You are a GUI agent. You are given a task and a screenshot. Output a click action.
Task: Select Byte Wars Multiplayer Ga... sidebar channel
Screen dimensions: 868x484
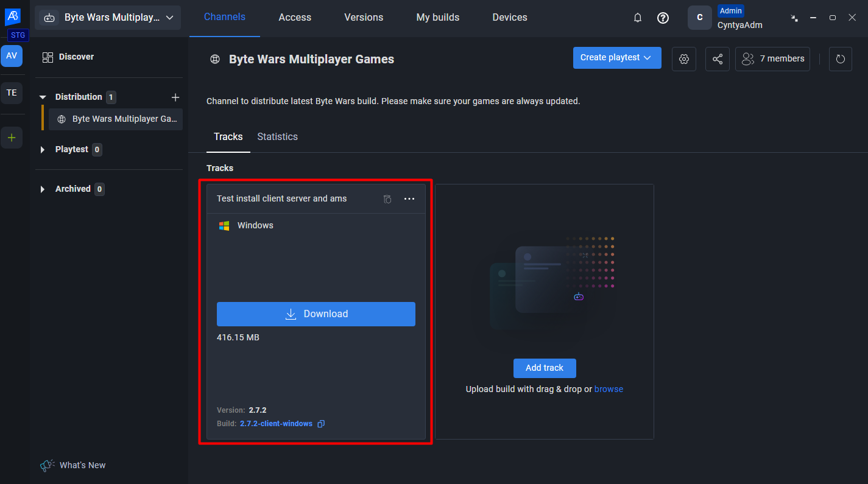click(x=116, y=119)
